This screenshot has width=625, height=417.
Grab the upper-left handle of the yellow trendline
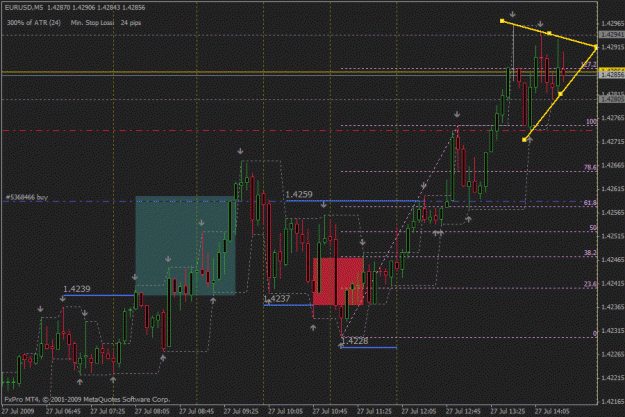pos(502,21)
